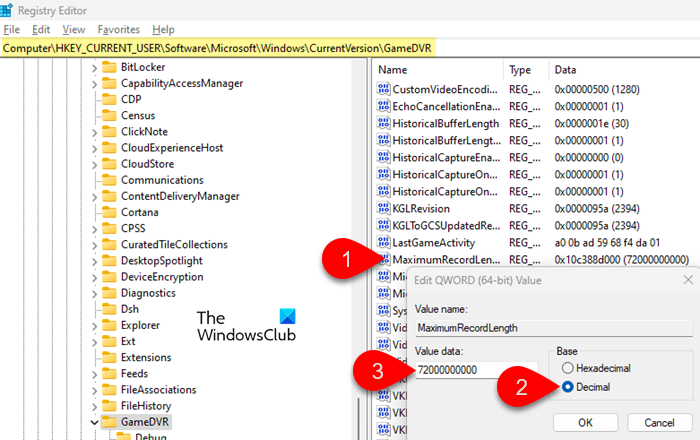
Task: Expand the BitLocker key
Action: tap(94, 68)
